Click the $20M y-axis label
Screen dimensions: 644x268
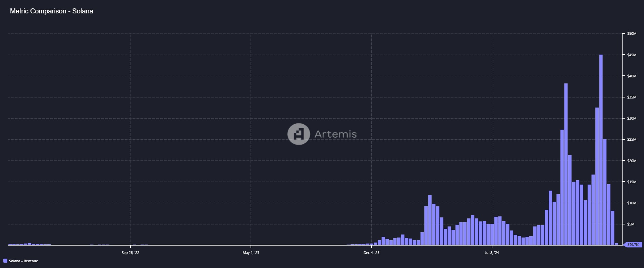632,161
